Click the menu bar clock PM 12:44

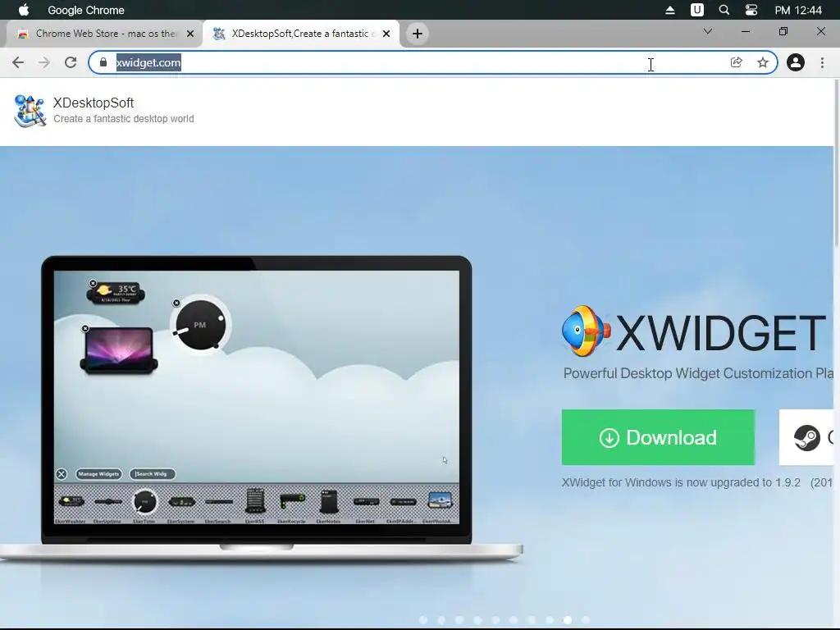(798, 10)
